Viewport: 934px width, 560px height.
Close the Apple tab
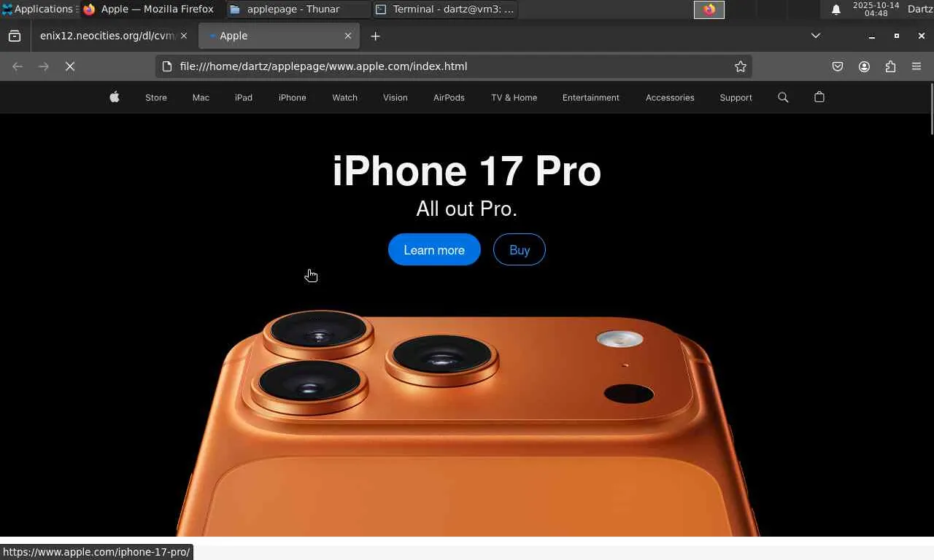(x=348, y=36)
